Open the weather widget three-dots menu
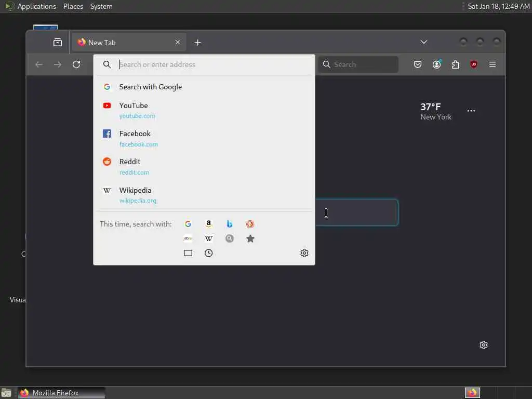The image size is (532, 399). tap(471, 111)
